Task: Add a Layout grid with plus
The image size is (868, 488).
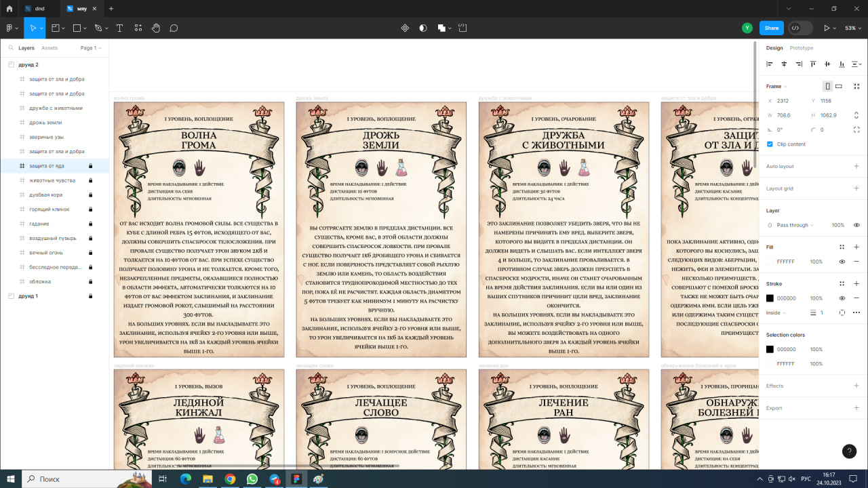Action: 856,188
